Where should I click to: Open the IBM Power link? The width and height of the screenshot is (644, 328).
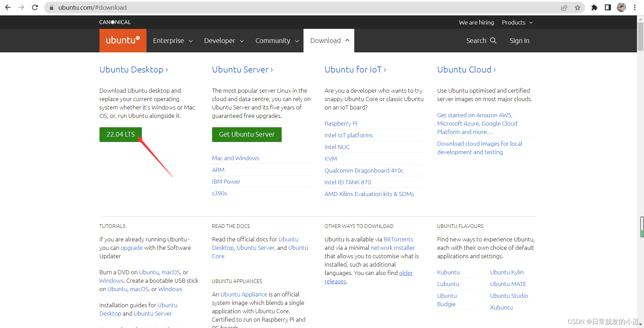pyautogui.click(x=226, y=182)
